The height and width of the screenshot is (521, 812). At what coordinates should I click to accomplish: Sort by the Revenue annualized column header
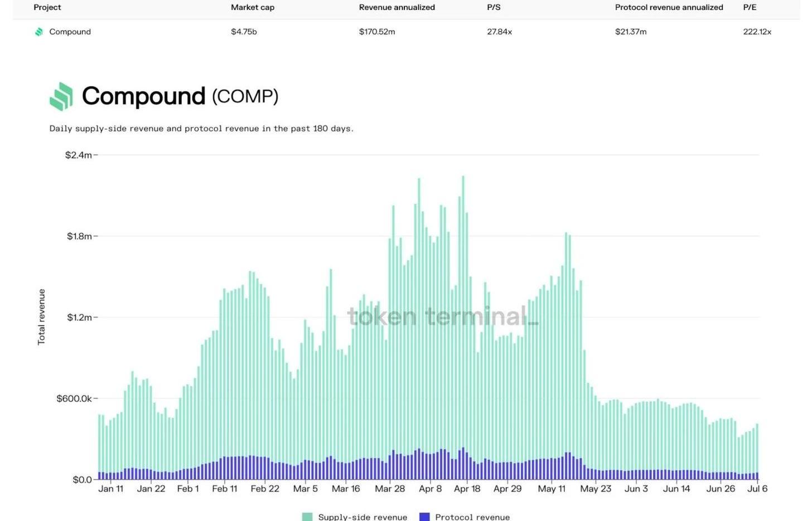(x=397, y=7)
